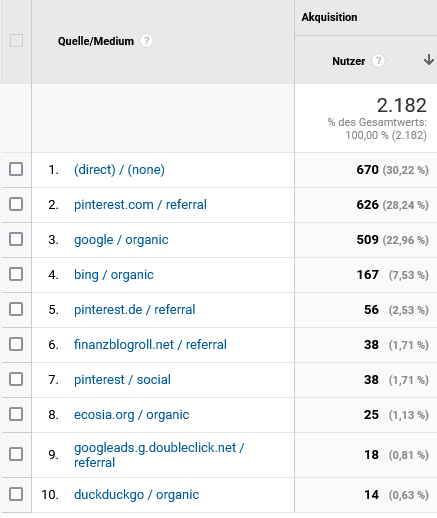Open bing / organic source details

[114, 275]
